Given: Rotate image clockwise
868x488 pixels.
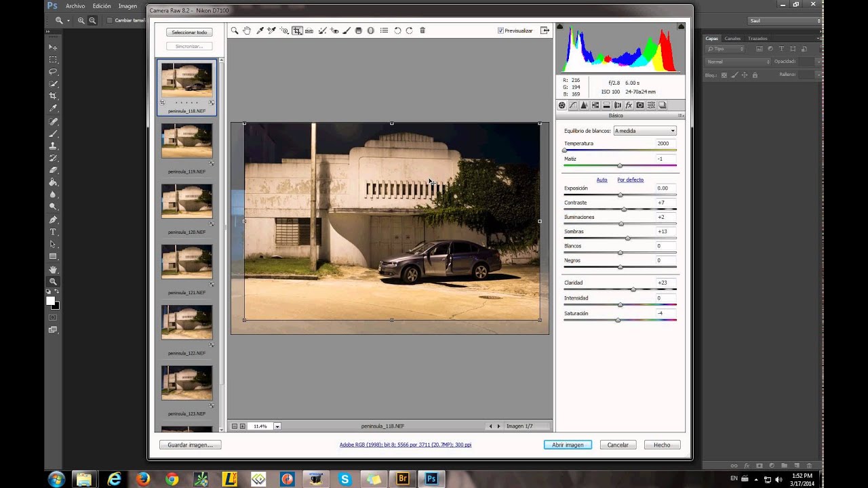Looking at the screenshot, I should [410, 30].
